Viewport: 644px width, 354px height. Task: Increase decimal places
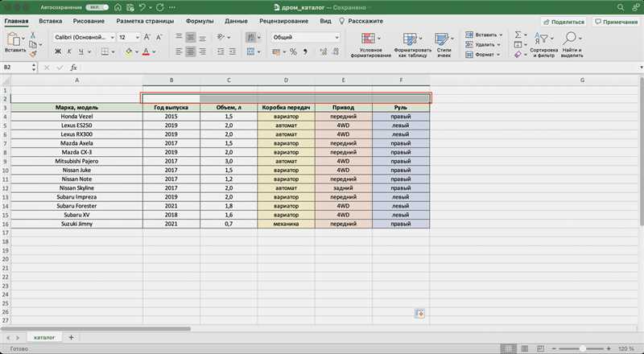324,51
